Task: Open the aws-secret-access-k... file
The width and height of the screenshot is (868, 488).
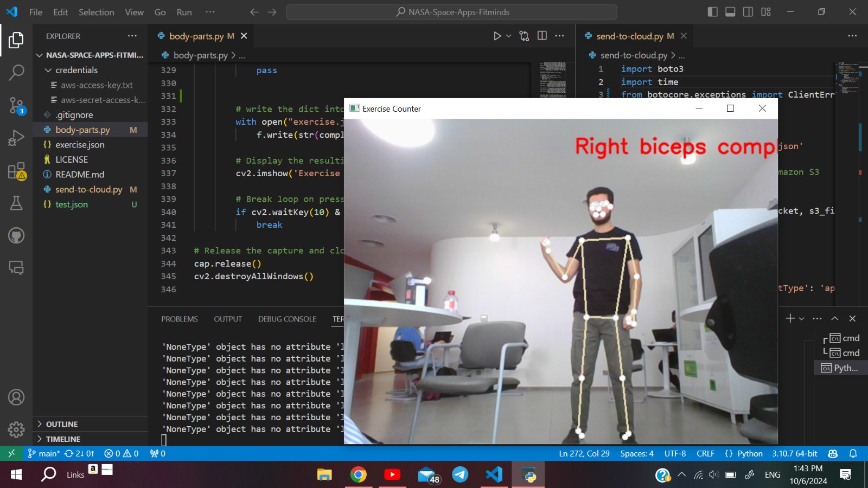Action: [90, 100]
